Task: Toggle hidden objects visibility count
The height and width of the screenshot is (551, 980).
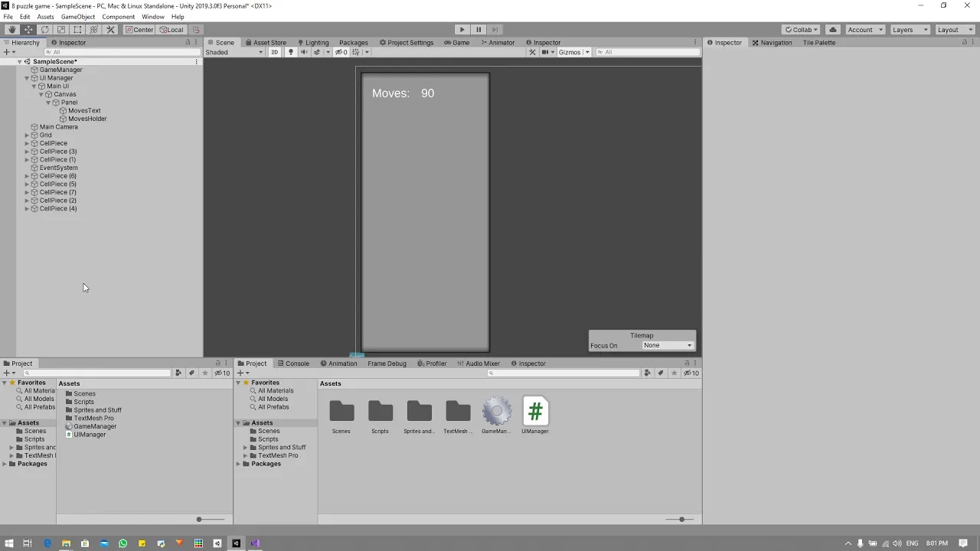Action: point(341,52)
